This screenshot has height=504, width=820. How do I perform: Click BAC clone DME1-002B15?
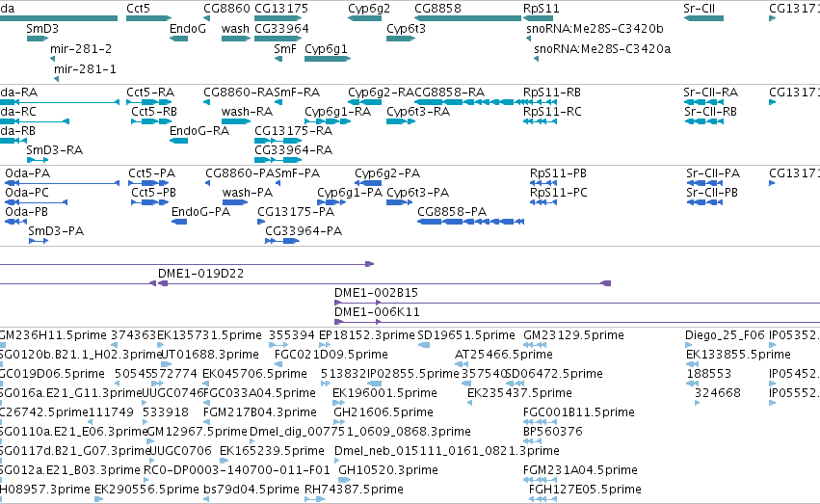coord(577,303)
